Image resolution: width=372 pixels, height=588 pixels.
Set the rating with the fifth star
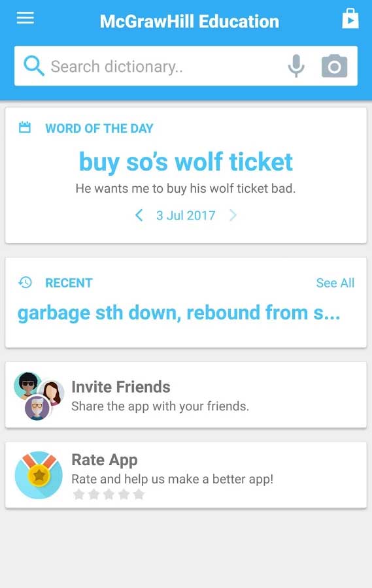coord(139,495)
